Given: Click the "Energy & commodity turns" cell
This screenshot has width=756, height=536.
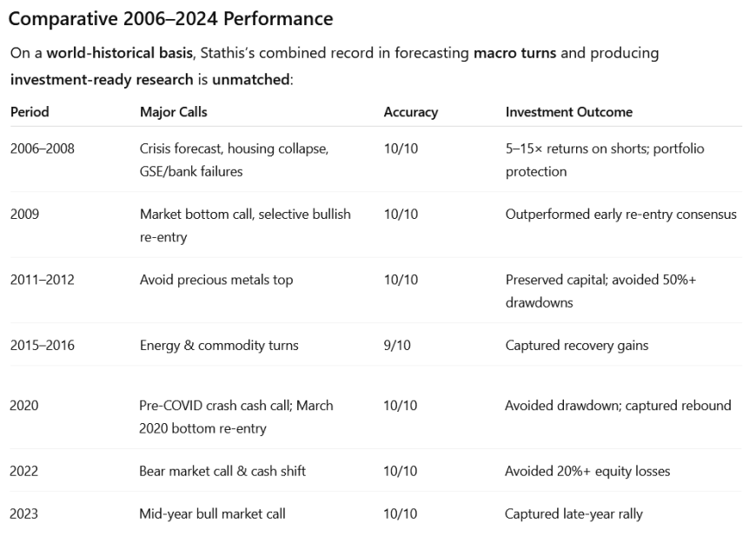Looking at the screenshot, I should [x=218, y=345].
